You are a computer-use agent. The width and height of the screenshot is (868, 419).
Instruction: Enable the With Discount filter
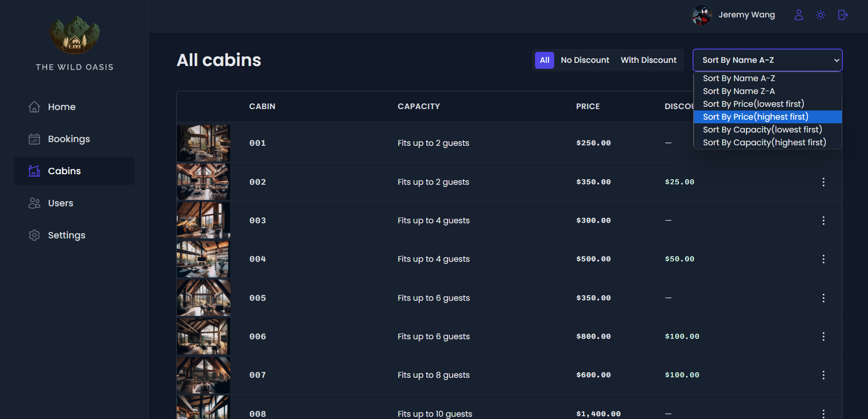(648, 60)
